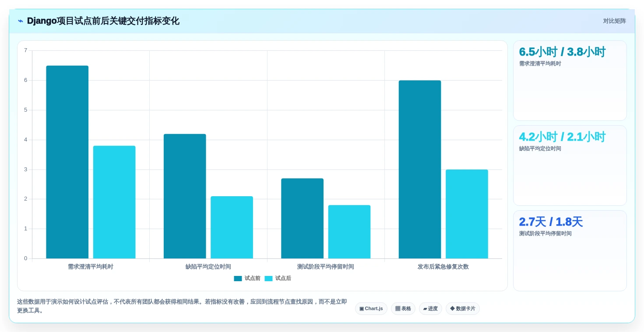Toggle the 试点前 legend entry
Screen dimensions: 644x332
247,279
